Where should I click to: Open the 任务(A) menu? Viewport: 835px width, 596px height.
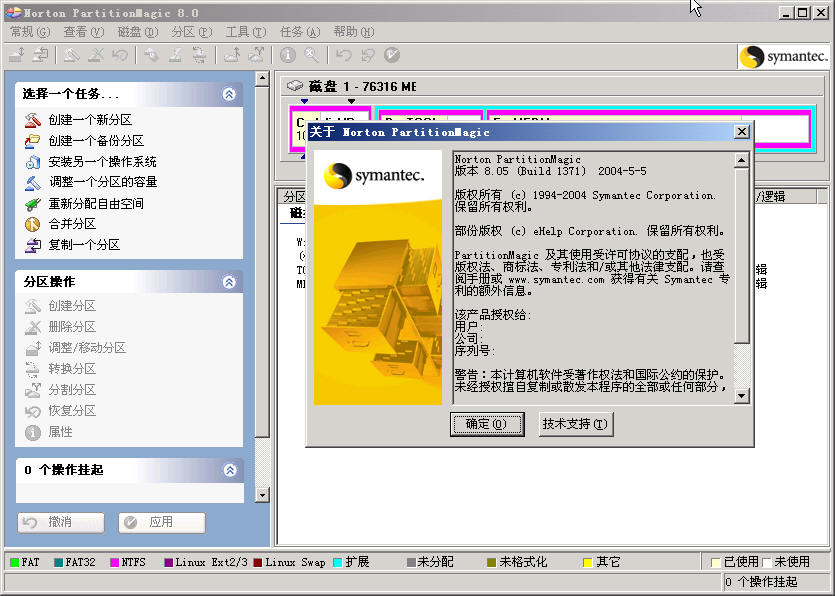(x=300, y=32)
